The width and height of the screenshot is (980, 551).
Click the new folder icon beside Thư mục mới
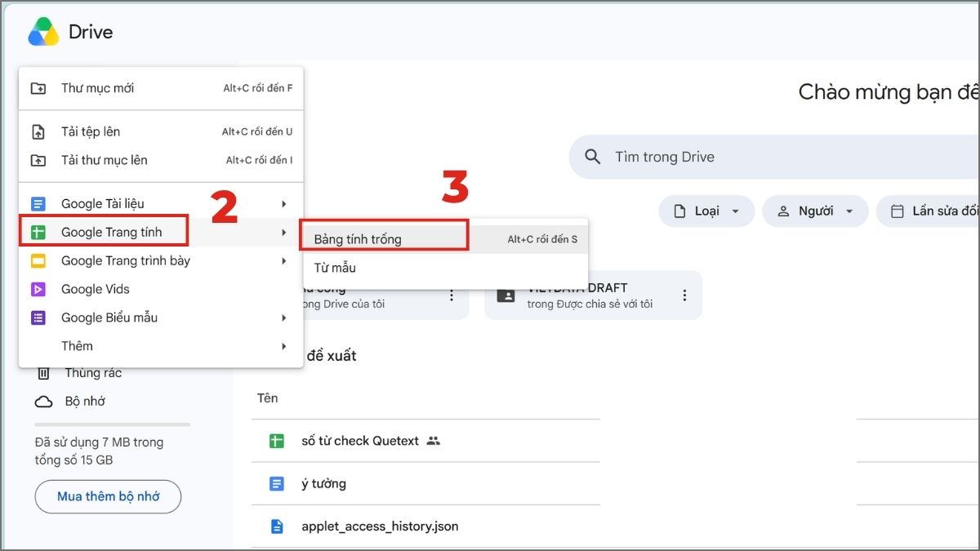(x=38, y=88)
